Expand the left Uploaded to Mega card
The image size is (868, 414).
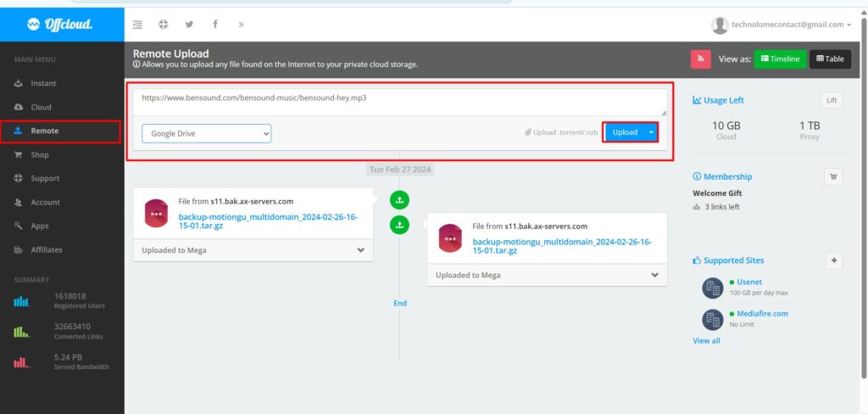361,250
